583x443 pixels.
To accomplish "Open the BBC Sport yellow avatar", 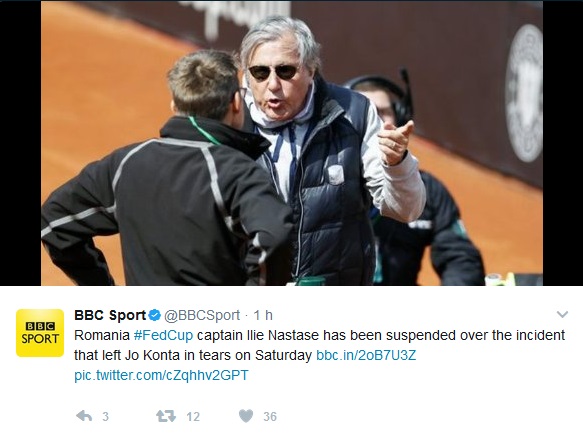I will pos(40,333).
